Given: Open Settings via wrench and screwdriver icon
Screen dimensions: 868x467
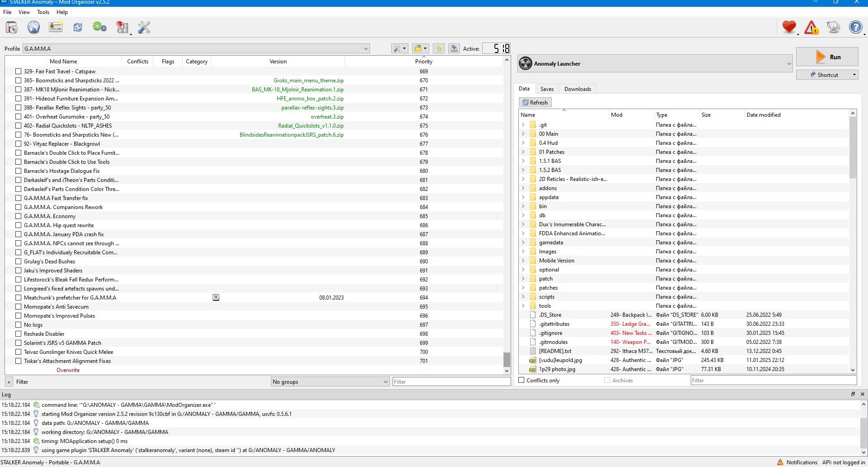Looking at the screenshot, I should [144, 28].
